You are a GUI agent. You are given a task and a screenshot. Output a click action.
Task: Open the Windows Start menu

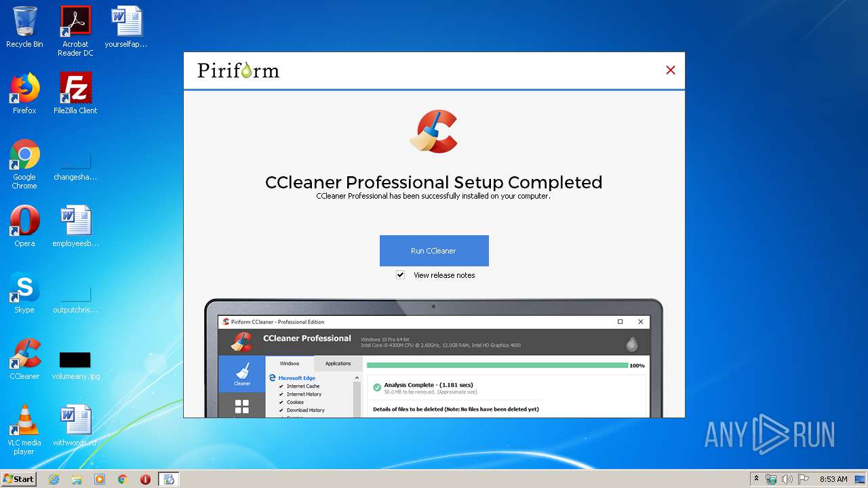18,479
